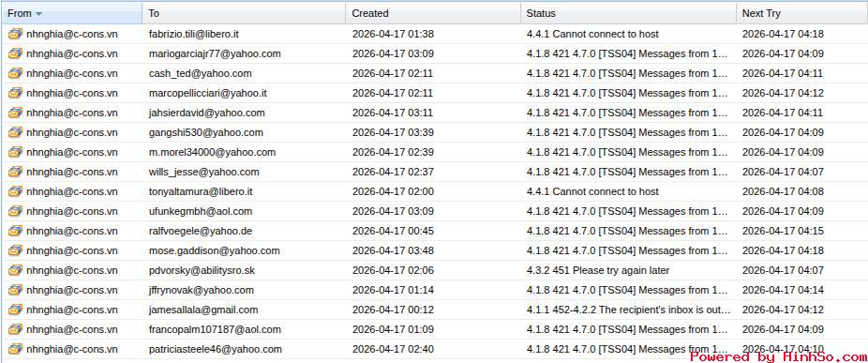868x363 pixels.
Task: Click the To column header
Action: click(244, 13)
